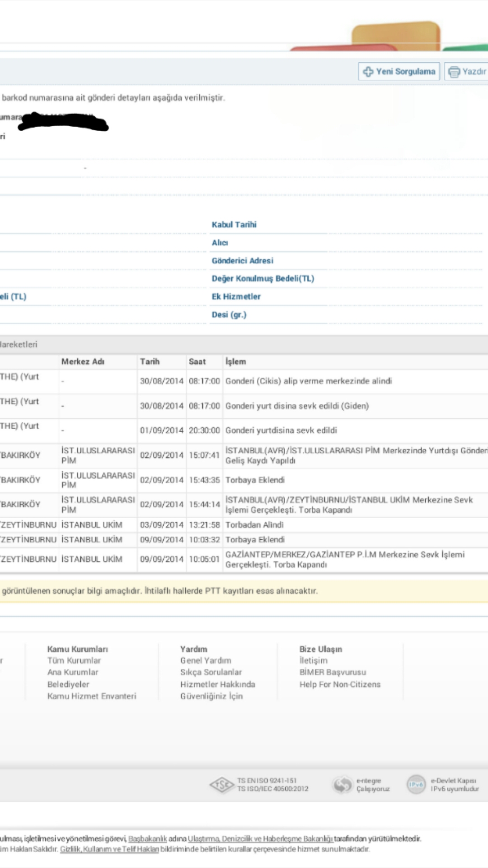Image resolution: width=488 pixels, height=868 pixels.
Task: Select 'Gonderi yurtdisina sevk edildi' row text
Action: [281, 430]
